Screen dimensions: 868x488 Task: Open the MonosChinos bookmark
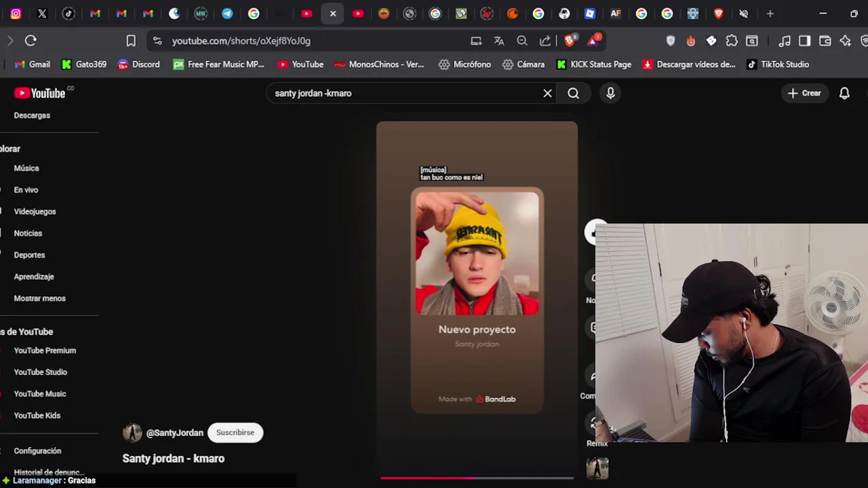click(379, 64)
